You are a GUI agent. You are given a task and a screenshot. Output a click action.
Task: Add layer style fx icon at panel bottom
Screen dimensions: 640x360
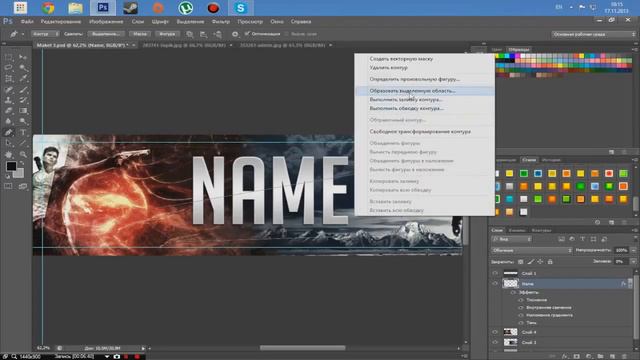click(x=564, y=356)
